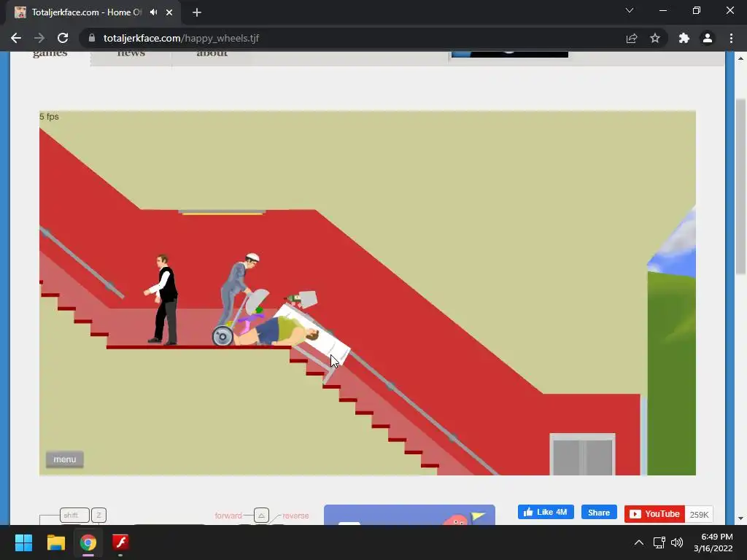Open the tab search chevron
Screen dimensions: 747x560
click(630, 10)
